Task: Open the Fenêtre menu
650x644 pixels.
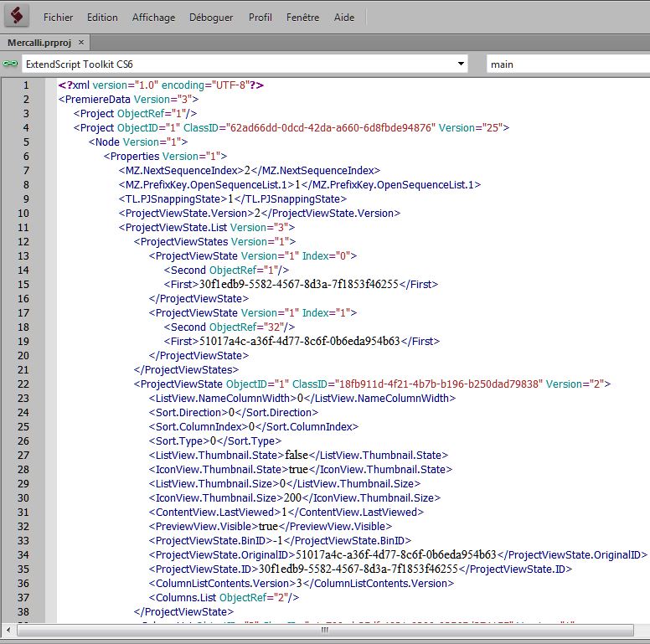Action: coord(302,18)
